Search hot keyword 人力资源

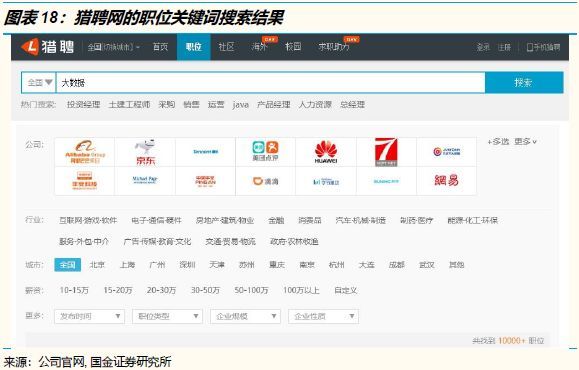(315, 105)
